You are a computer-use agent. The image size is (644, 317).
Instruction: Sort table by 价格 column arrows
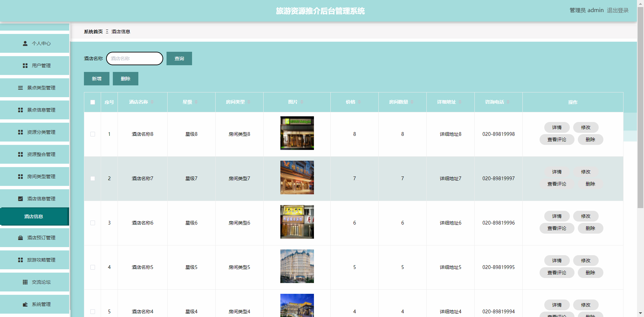point(359,102)
